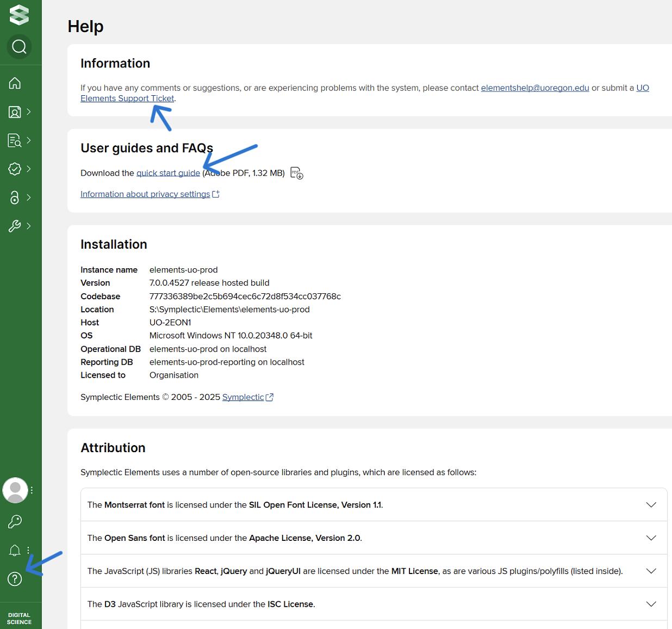The height and width of the screenshot is (629, 672).
Task: Click the search magnifier icon in sidebar
Action: 19,47
